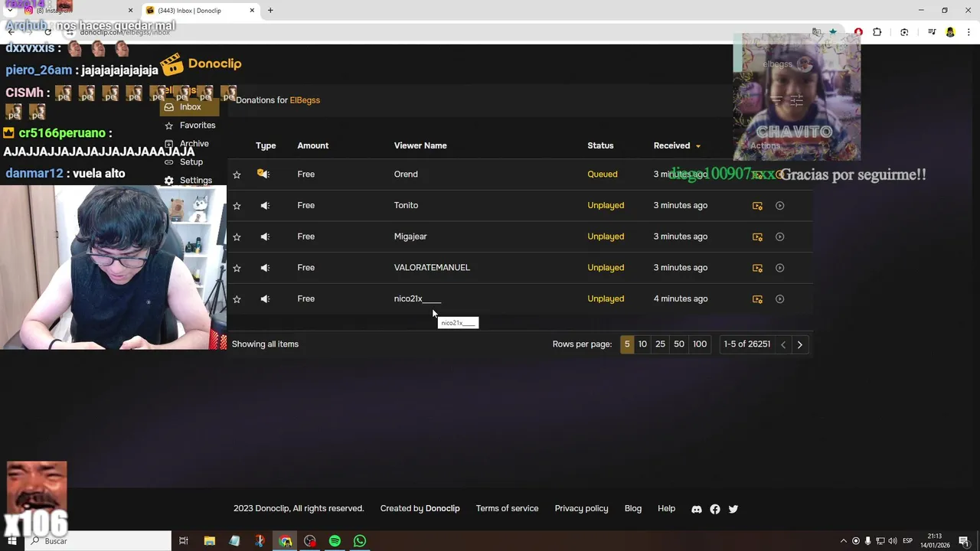Click the Amount column header

coord(312,145)
